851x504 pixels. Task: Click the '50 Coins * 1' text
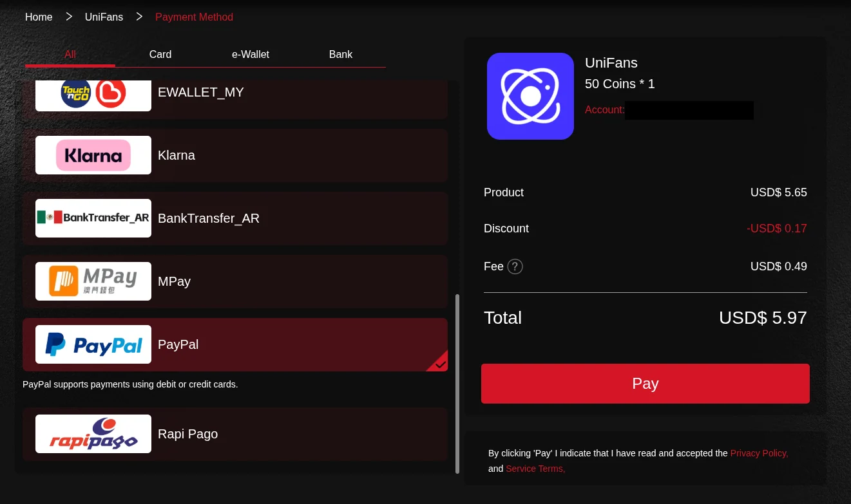[x=620, y=84]
